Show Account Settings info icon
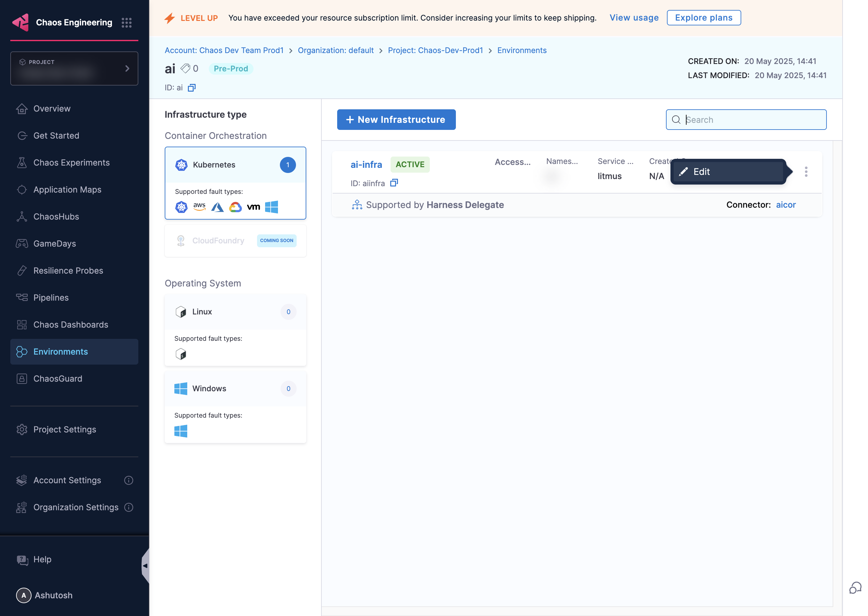868x616 pixels. click(x=129, y=480)
